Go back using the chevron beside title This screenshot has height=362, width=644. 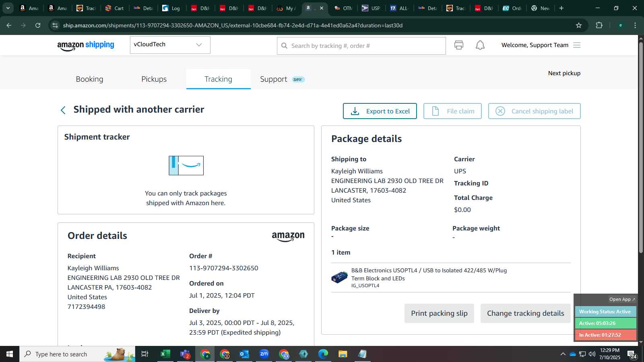point(63,110)
